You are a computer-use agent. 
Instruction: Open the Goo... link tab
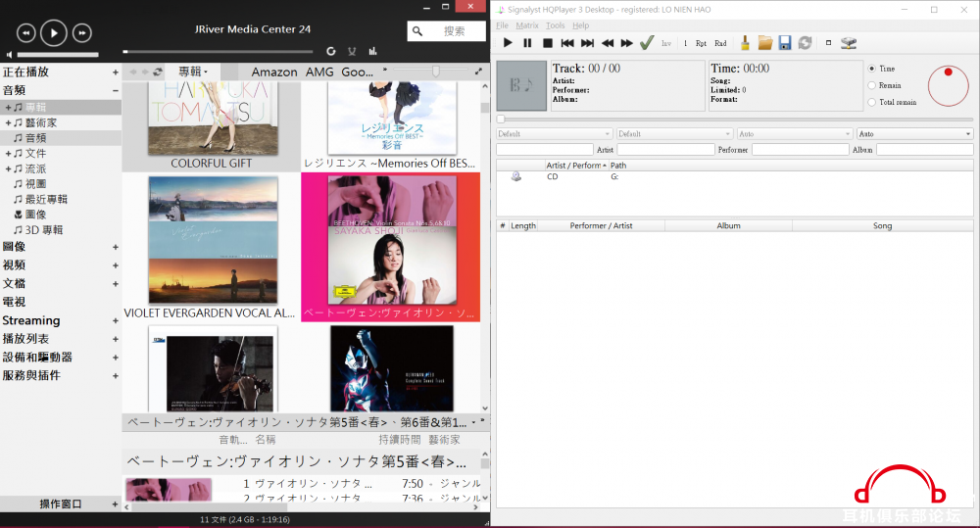[357, 72]
